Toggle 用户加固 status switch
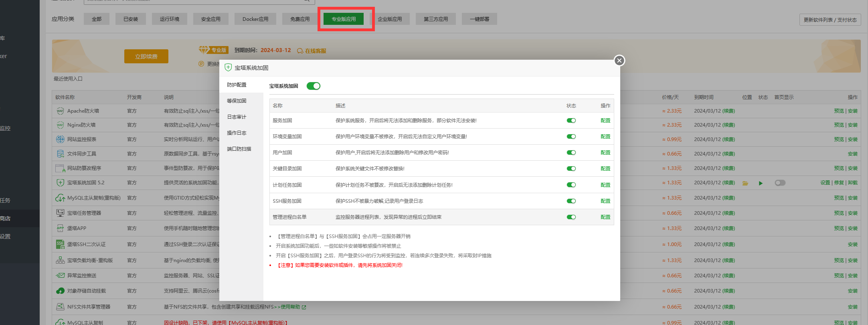Screen dimensions: 868x325 click(x=571, y=153)
